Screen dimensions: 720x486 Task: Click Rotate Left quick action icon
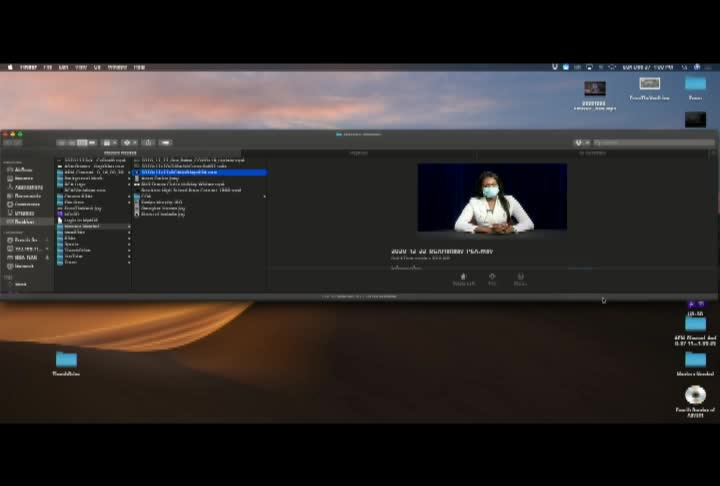pos(463,279)
